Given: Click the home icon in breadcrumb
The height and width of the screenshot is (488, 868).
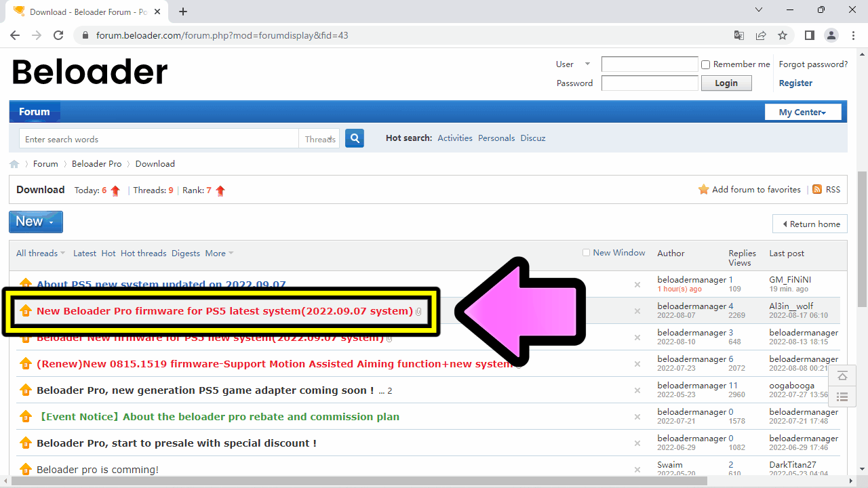Looking at the screenshot, I should point(14,164).
